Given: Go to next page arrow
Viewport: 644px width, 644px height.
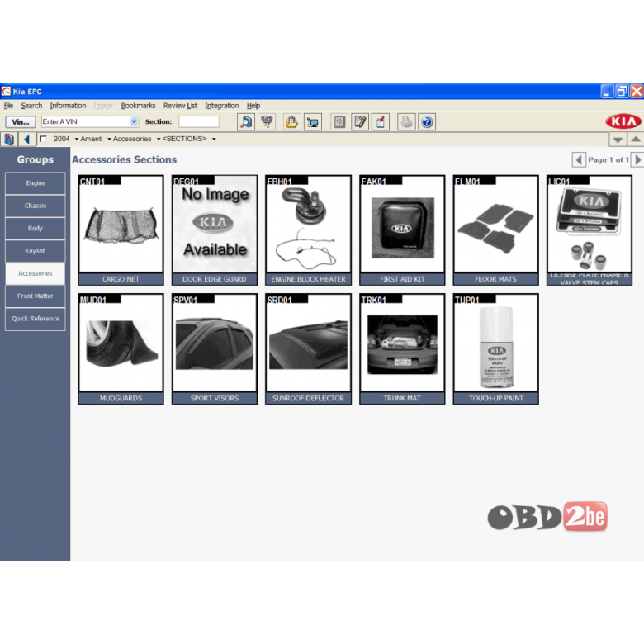Looking at the screenshot, I should point(637,160).
